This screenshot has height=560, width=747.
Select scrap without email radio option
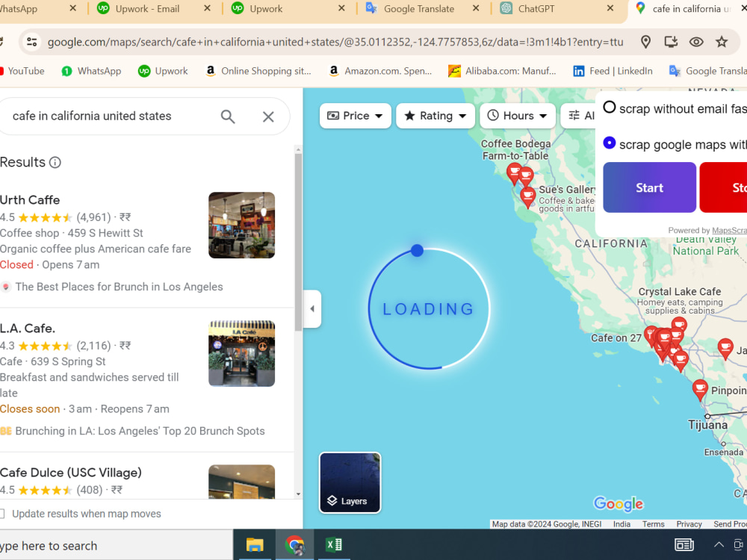coord(610,107)
